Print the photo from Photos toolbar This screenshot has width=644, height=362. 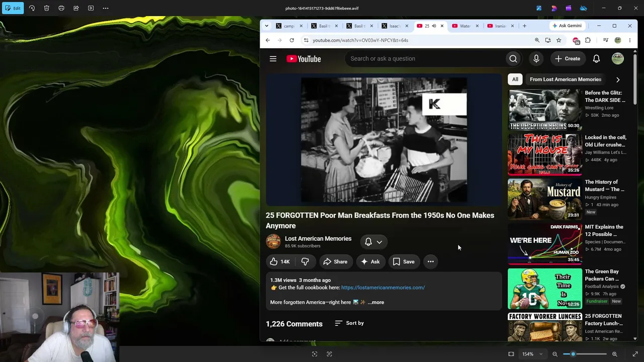tap(61, 8)
